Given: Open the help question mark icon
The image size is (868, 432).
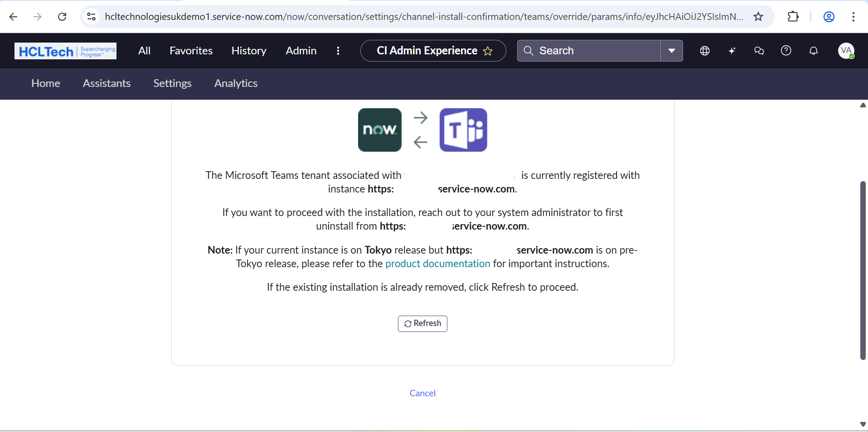Looking at the screenshot, I should (786, 51).
